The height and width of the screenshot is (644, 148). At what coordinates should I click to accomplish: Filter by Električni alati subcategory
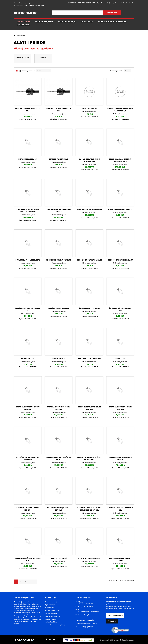pyautogui.click(x=23, y=58)
